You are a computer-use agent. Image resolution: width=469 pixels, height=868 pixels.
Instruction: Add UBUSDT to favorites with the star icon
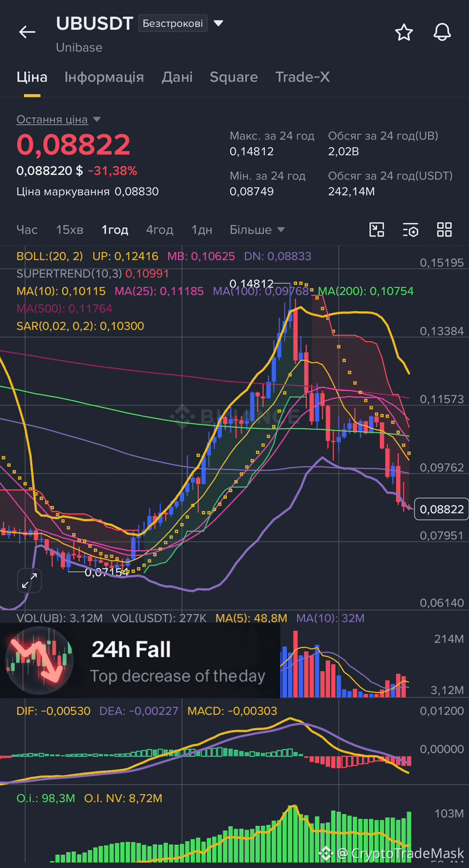[404, 32]
